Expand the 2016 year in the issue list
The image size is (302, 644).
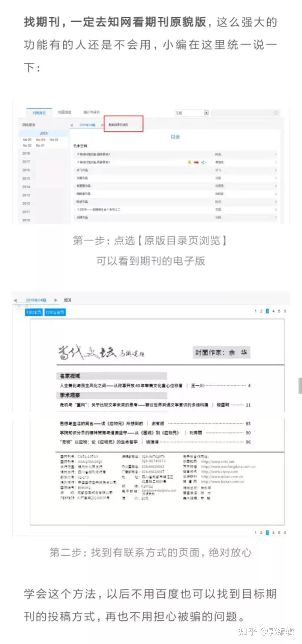(x=26, y=170)
